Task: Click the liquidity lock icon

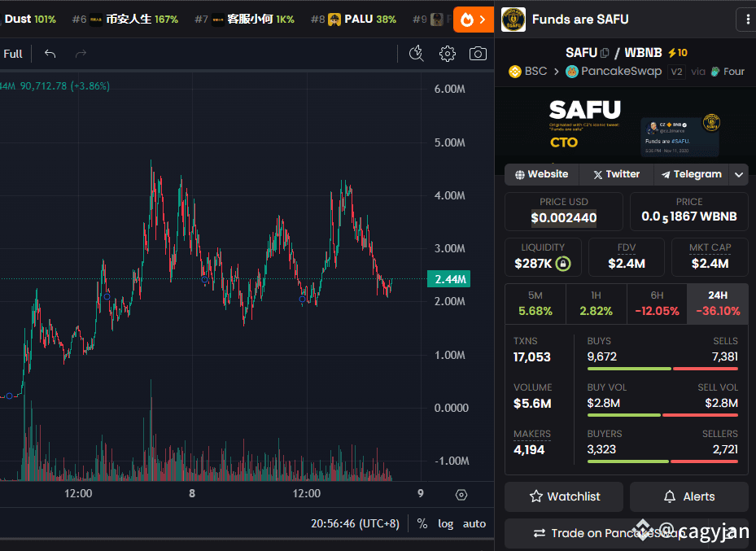Action: coord(562,264)
